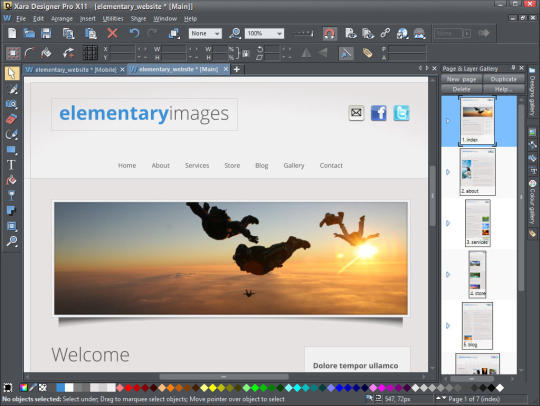Pick the bright red colour swatch

(x=128, y=388)
